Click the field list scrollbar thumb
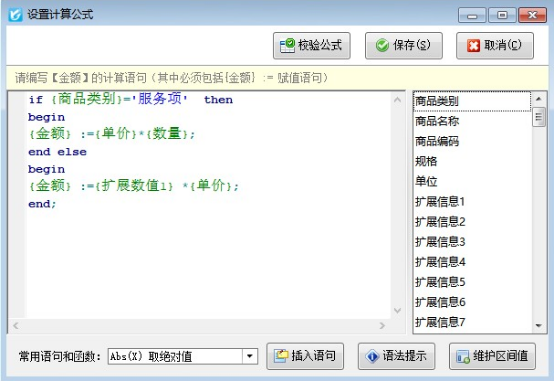 [538, 117]
